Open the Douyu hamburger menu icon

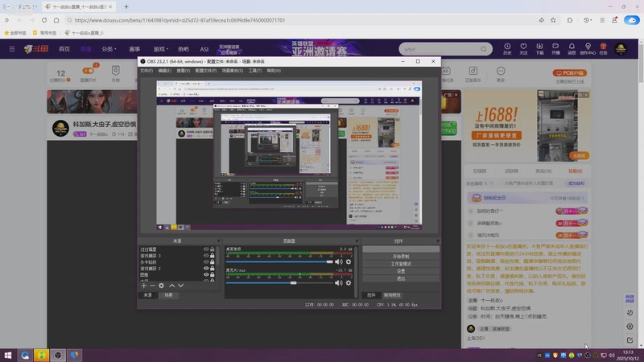coord(12,49)
